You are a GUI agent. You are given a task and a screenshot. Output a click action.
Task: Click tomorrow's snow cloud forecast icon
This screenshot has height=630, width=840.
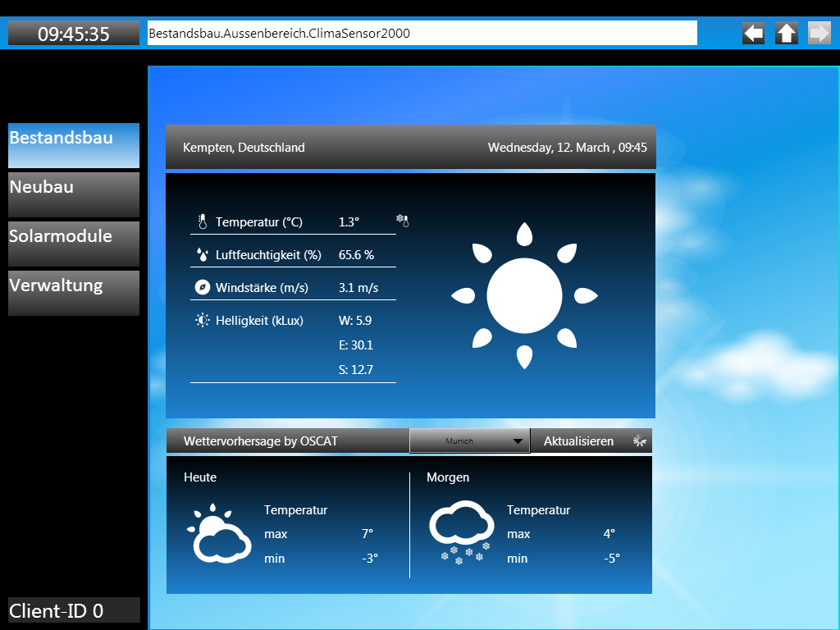click(462, 533)
